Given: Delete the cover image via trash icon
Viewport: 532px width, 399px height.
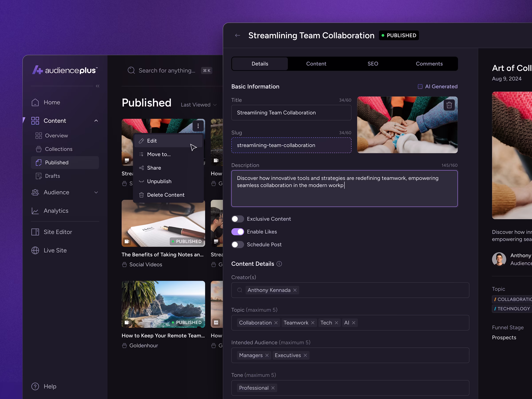Looking at the screenshot, I should 449,105.
